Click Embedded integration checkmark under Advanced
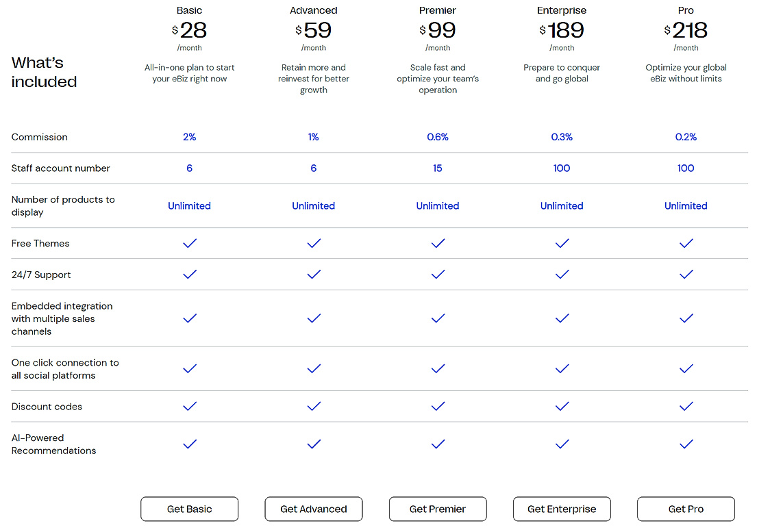This screenshot has height=532, width=759. click(x=314, y=318)
